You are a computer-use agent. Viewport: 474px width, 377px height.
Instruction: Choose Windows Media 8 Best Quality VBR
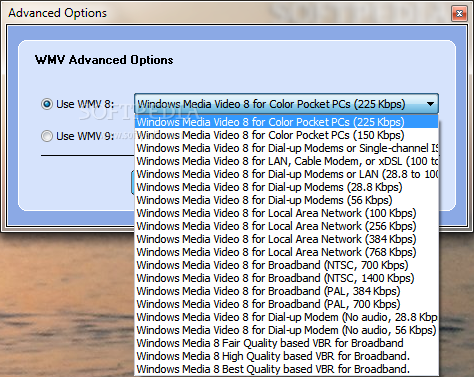286,369
